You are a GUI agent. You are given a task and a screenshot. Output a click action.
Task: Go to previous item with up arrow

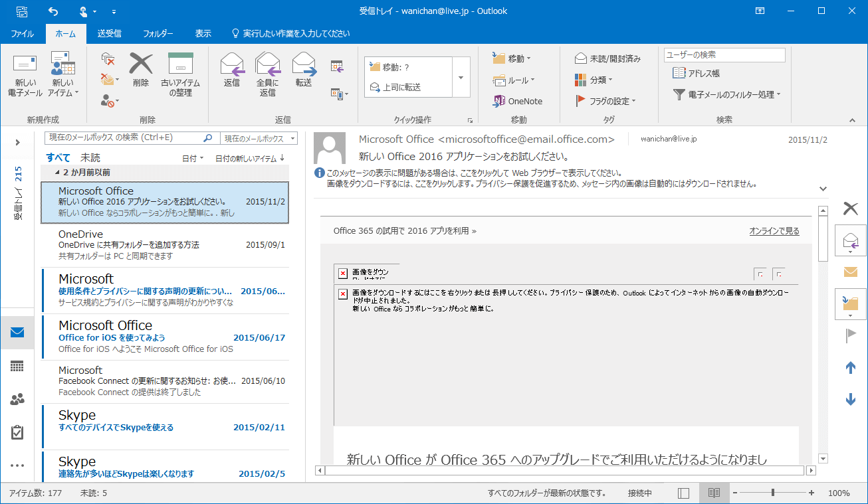point(851,367)
